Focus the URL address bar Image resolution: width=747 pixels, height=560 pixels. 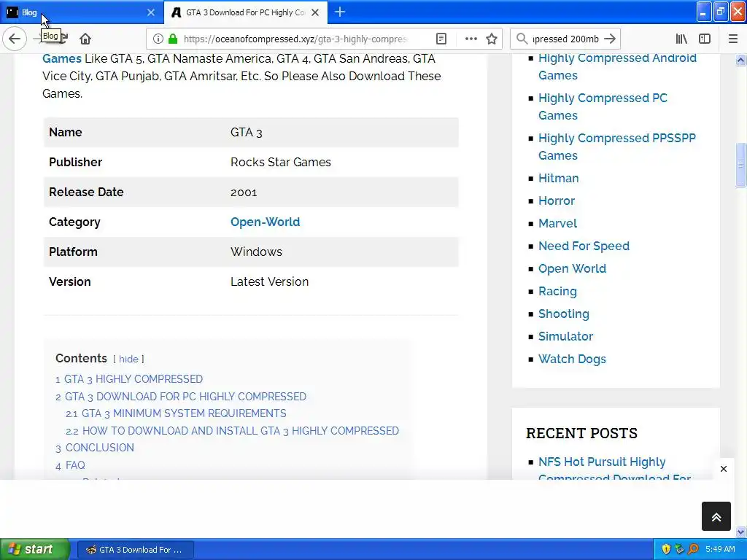[x=295, y=39]
